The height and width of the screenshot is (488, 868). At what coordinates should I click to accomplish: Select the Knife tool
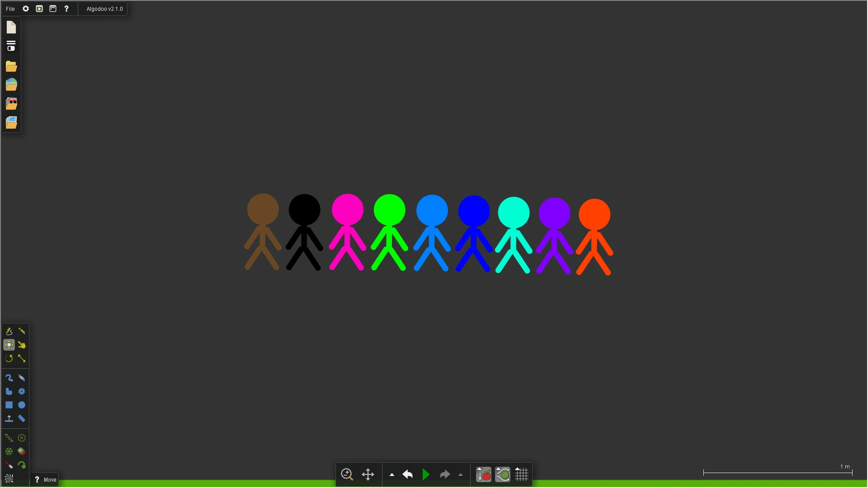(22, 331)
